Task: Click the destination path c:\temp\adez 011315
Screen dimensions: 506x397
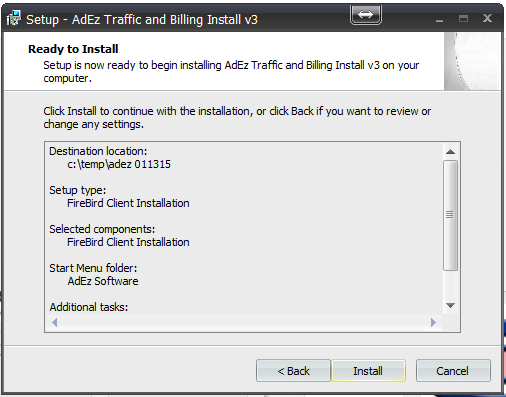Action: pyautogui.click(x=119, y=164)
